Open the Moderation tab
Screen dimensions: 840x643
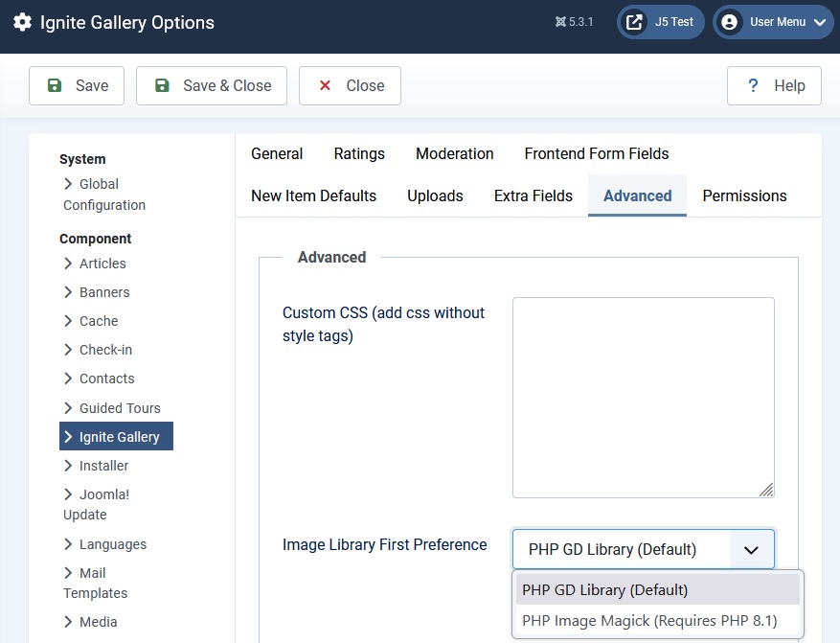coord(455,153)
